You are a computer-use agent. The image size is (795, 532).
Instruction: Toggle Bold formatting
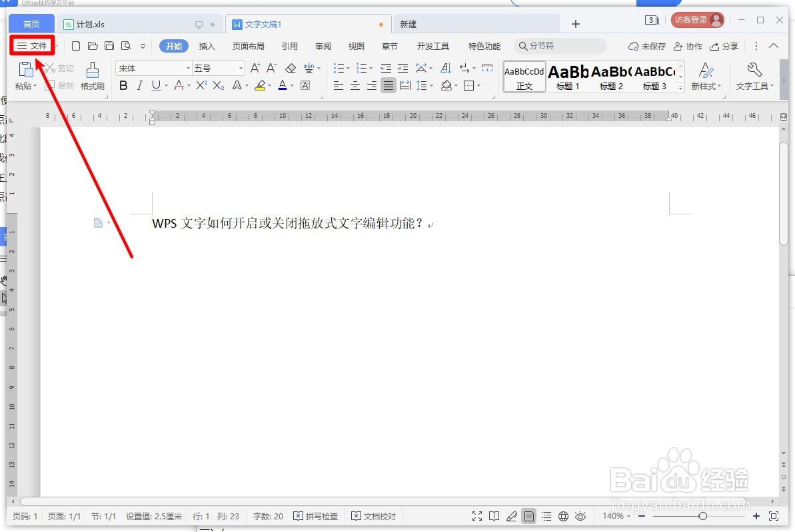[123, 86]
